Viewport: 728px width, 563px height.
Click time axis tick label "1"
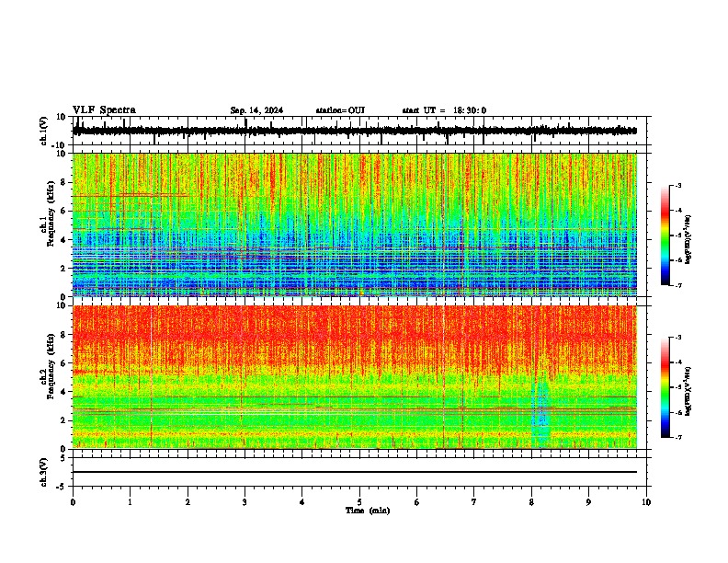point(130,502)
